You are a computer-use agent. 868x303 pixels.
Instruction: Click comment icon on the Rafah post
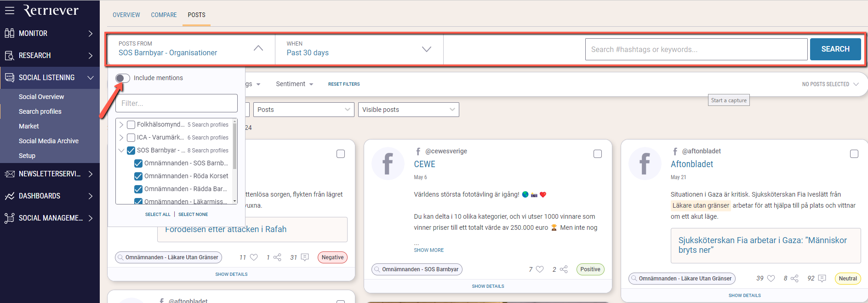[305, 257]
